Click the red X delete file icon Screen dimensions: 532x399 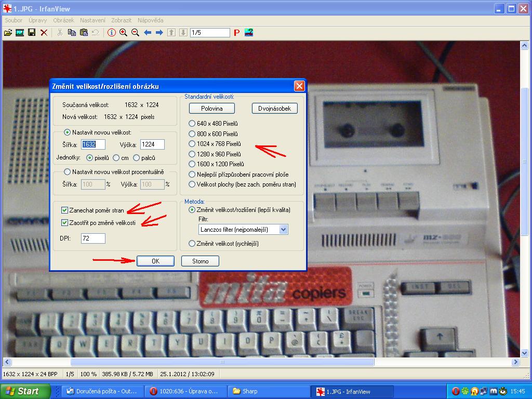point(44,33)
